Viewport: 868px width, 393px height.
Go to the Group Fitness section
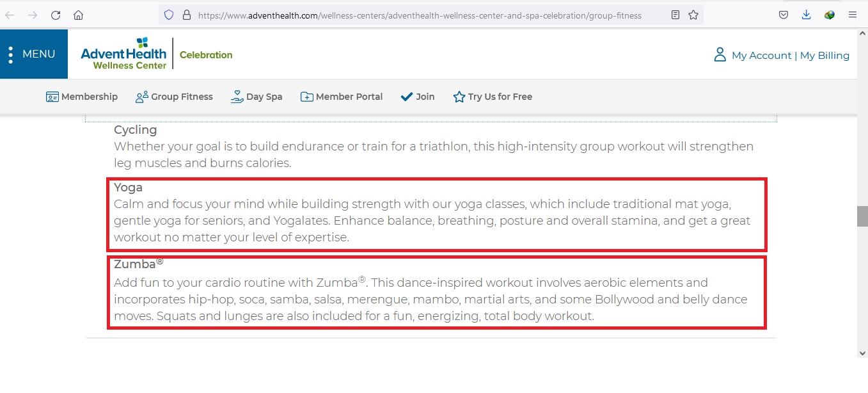174,97
